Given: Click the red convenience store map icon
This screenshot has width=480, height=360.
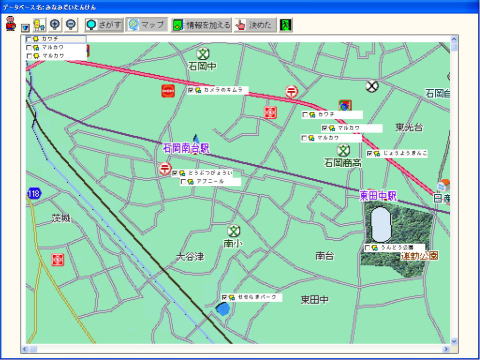Looking at the screenshot, I should point(168,91).
